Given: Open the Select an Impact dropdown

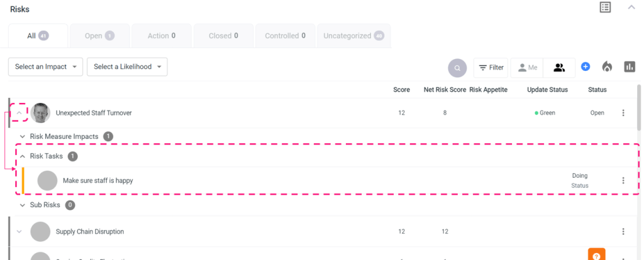Looking at the screenshot, I should [45, 67].
